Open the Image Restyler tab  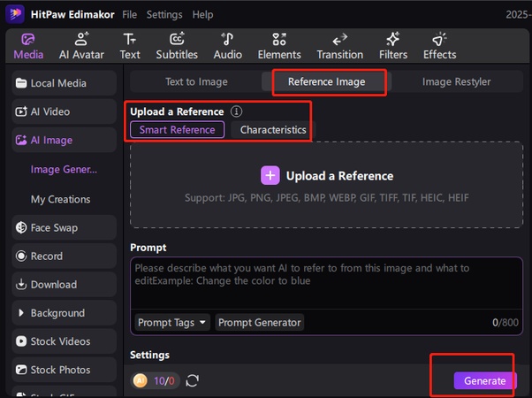(x=456, y=81)
